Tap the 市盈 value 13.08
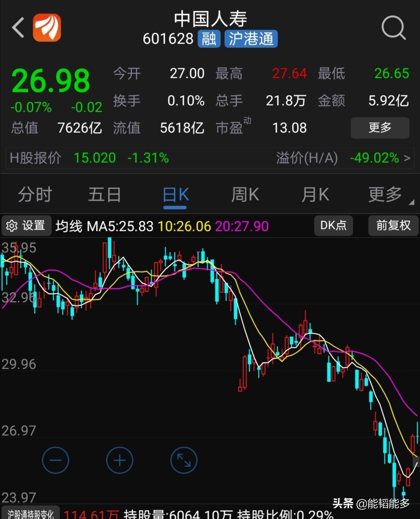This screenshot has height=519, width=420. 289,128
